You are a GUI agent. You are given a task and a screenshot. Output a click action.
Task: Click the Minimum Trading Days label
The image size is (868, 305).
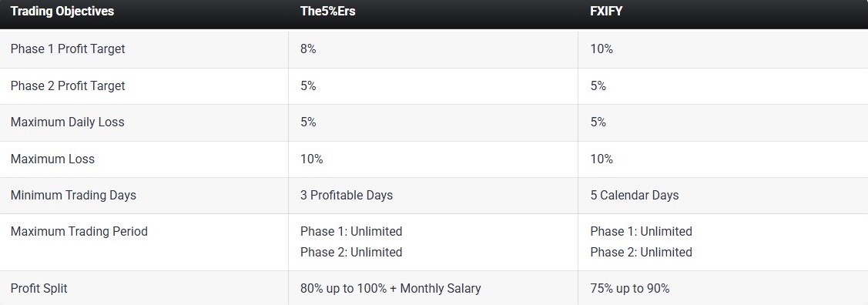click(73, 196)
